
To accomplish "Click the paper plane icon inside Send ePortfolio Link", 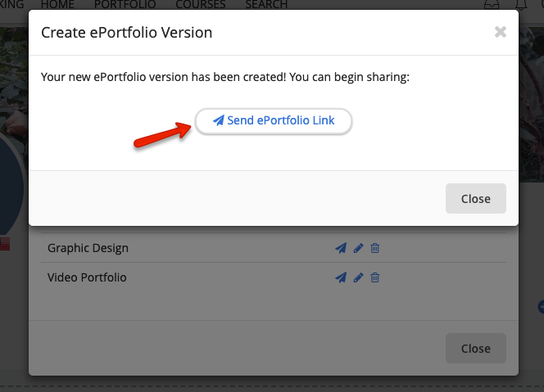I will pos(218,120).
